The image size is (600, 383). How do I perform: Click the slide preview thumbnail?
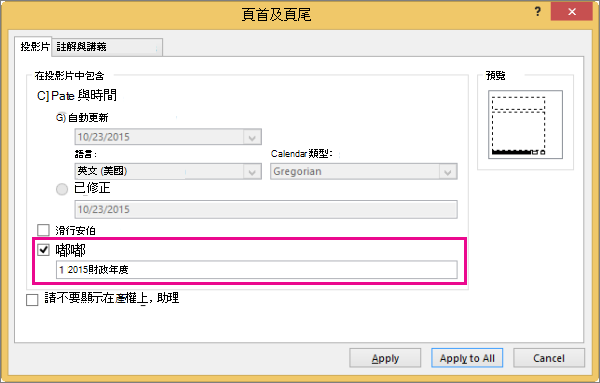click(525, 124)
